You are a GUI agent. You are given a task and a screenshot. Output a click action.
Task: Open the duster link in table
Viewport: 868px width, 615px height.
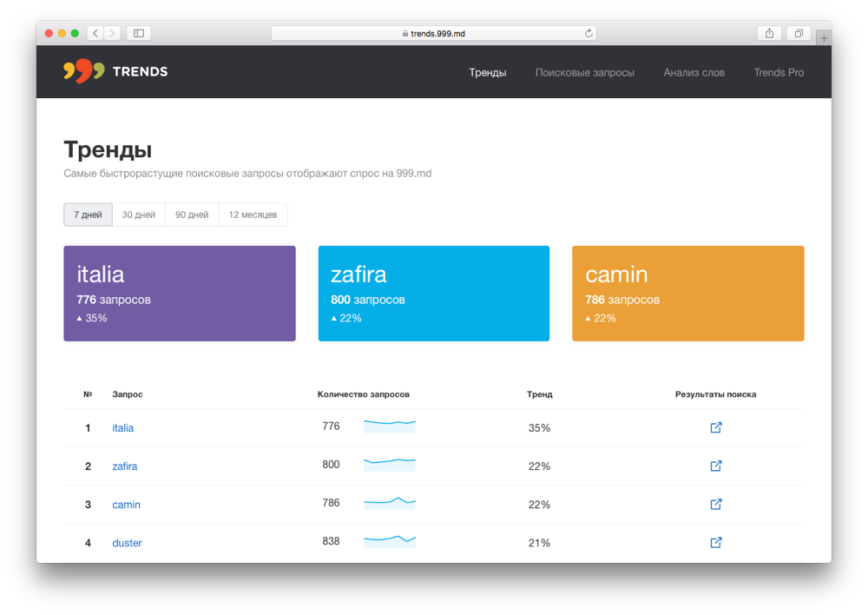point(127,543)
